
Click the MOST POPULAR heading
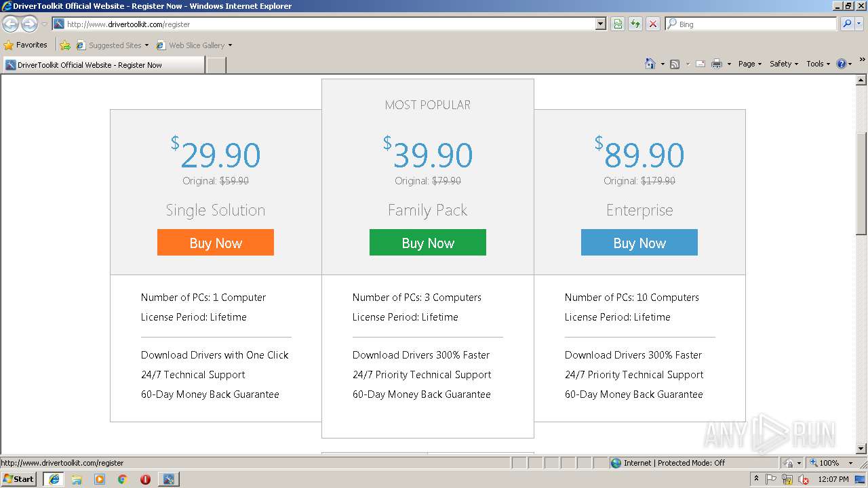pyautogui.click(x=428, y=105)
